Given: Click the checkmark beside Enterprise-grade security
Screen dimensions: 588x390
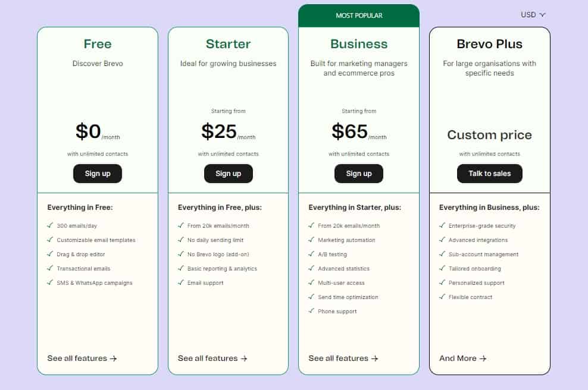Looking at the screenshot, I should coord(442,225).
